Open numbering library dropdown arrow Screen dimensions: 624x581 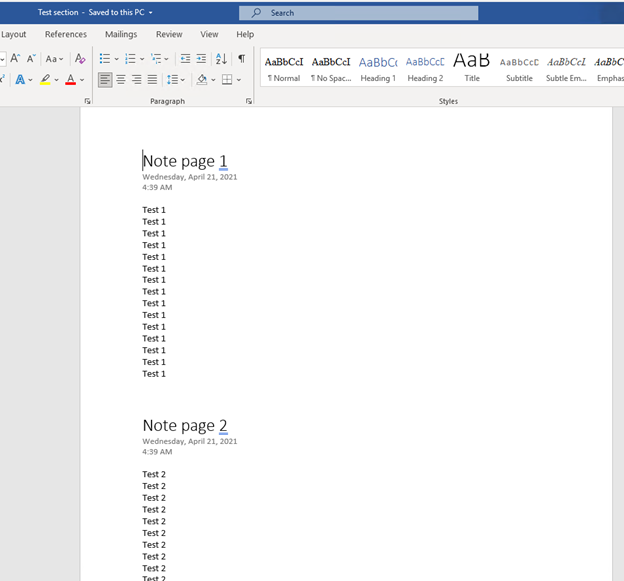tap(142, 59)
